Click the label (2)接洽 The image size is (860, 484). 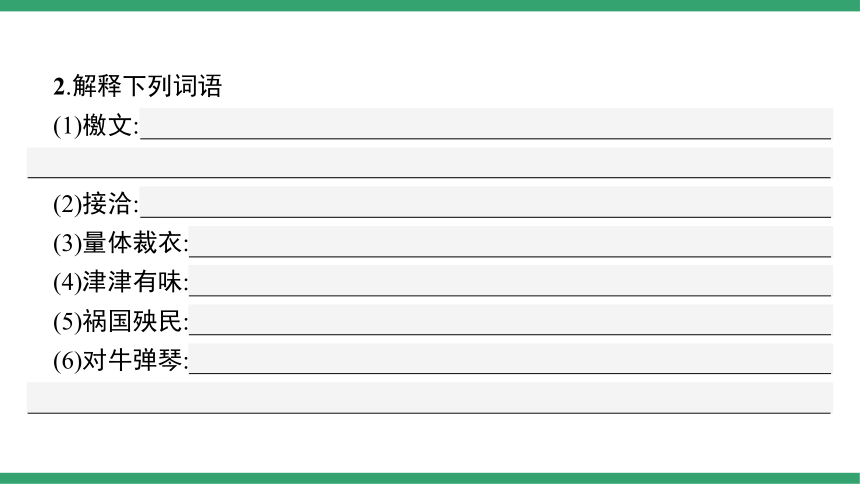click(95, 204)
